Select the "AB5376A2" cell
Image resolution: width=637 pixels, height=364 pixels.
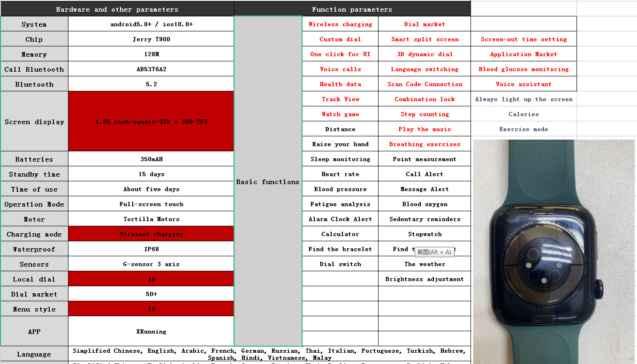pos(151,69)
